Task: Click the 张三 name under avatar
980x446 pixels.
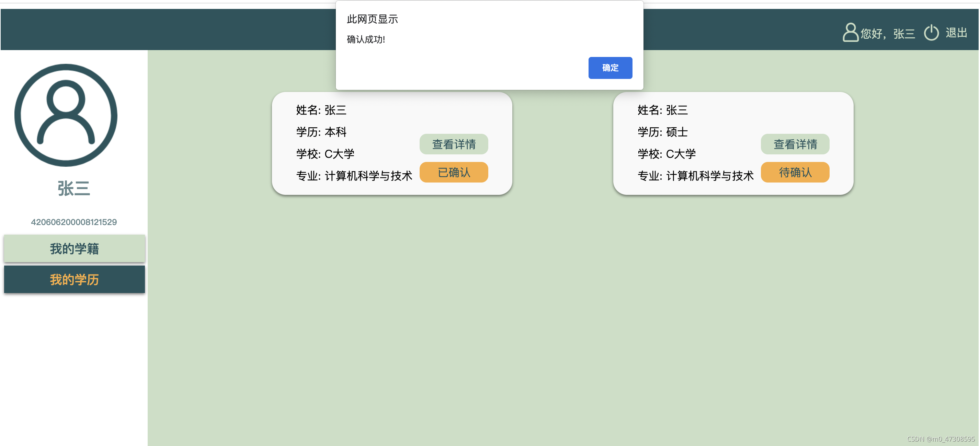Action: tap(74, 189)
